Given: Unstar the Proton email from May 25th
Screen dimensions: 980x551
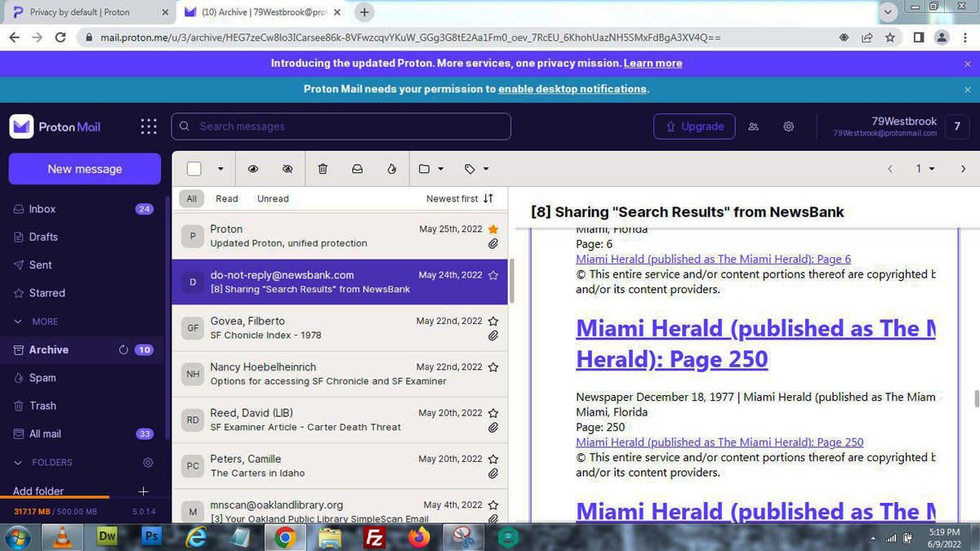Looking at the screenshot, I should pyautogui.click(x=493, y=229).
